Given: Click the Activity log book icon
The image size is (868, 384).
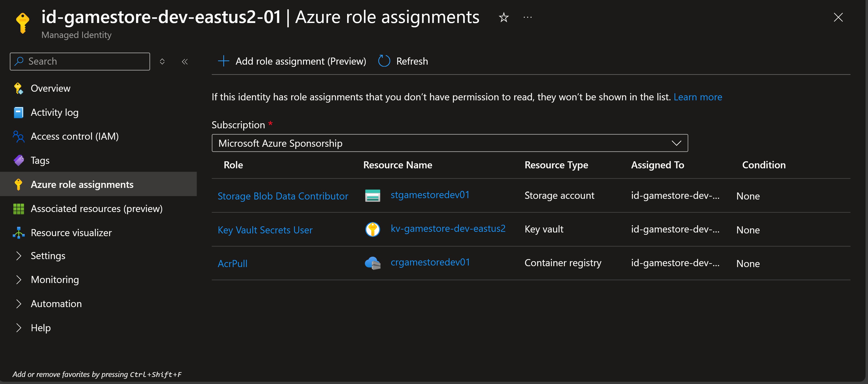Looking at the screenshot, I should pos(18,113).
